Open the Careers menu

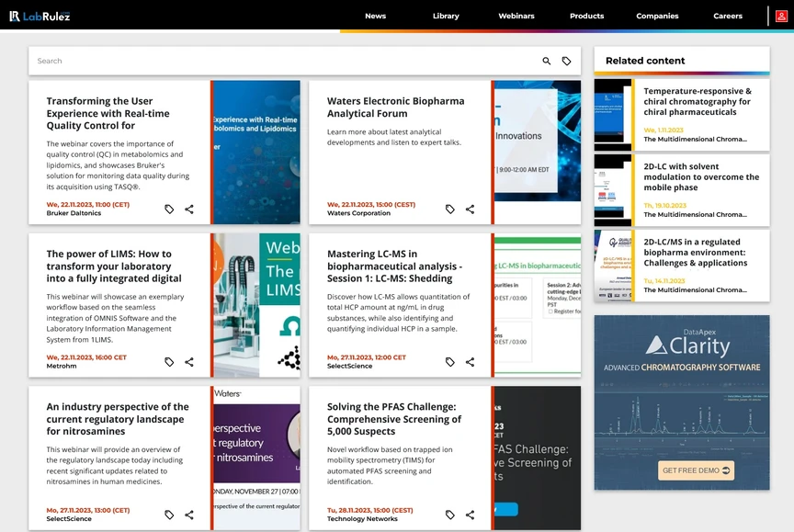coord(728,17)
